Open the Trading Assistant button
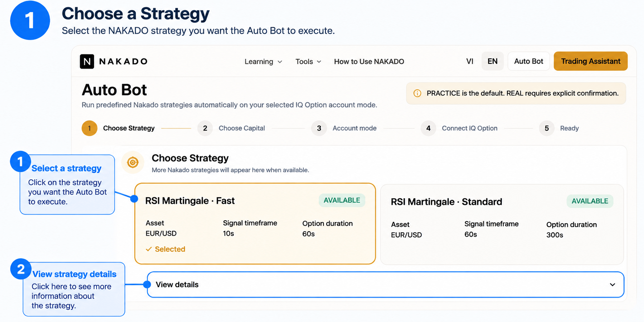This screenshot has width=644, height=322. (x=591, y=61)
